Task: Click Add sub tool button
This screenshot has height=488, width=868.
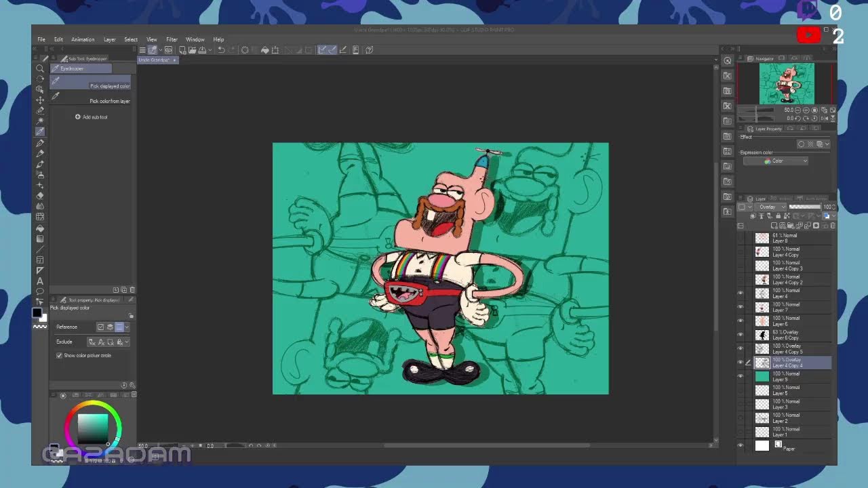Action: tap(91, 117)
